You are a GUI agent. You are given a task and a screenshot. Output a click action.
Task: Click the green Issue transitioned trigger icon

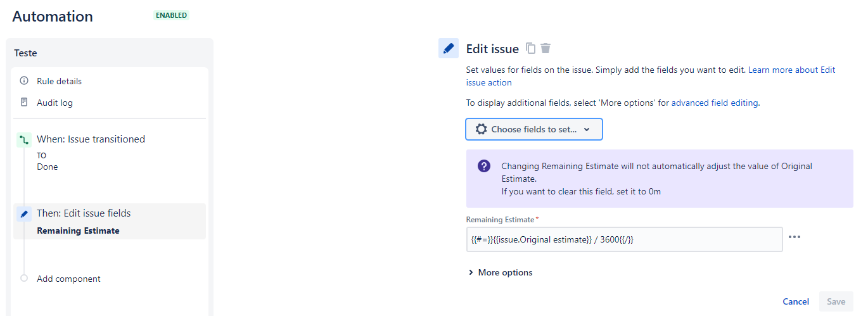click(x=24, y=140)
